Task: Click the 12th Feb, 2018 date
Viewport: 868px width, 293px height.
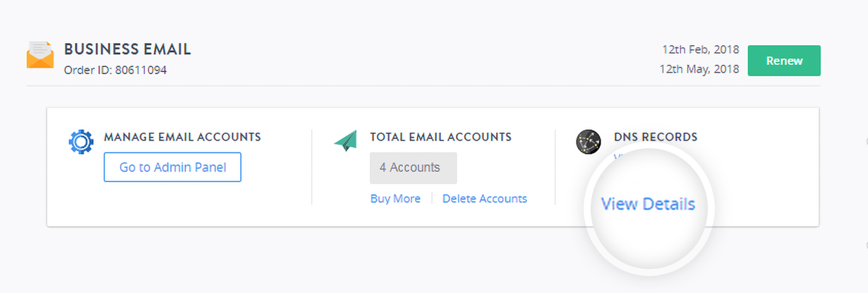Action: click(701, 49)
